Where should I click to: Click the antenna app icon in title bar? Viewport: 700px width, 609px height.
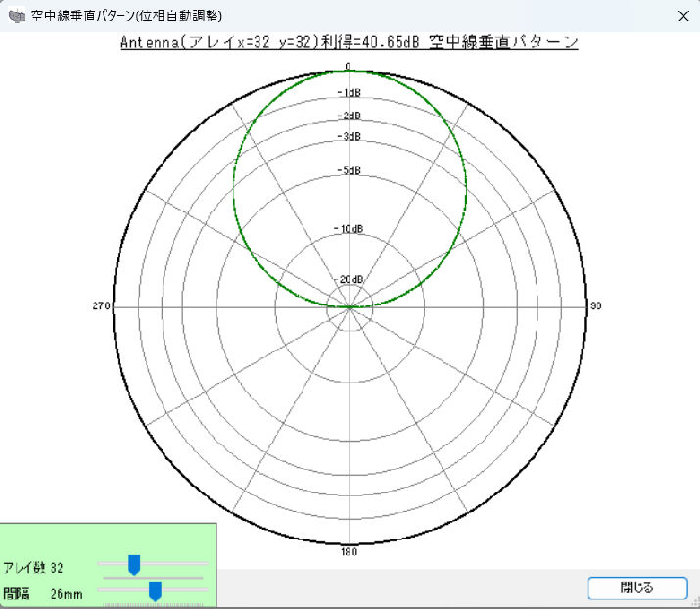[x=16, y=16]
